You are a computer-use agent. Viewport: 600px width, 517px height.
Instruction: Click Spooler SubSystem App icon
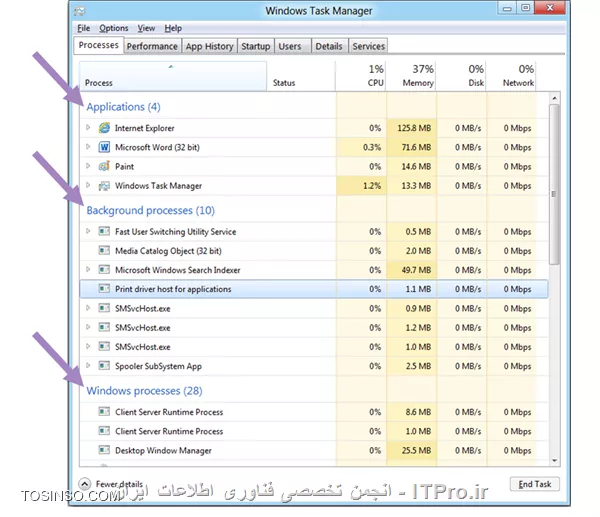coord(104,365)
